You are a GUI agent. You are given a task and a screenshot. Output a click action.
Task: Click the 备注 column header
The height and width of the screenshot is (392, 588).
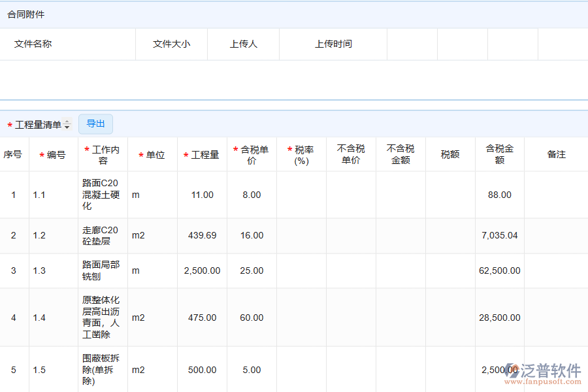pos(556,154)
